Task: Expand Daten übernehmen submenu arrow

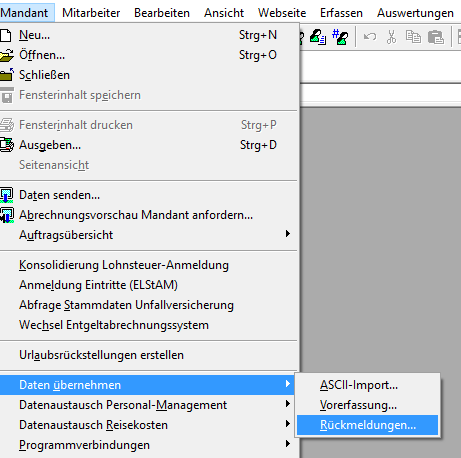Action: pyautogui.click(x=288, y=384)
